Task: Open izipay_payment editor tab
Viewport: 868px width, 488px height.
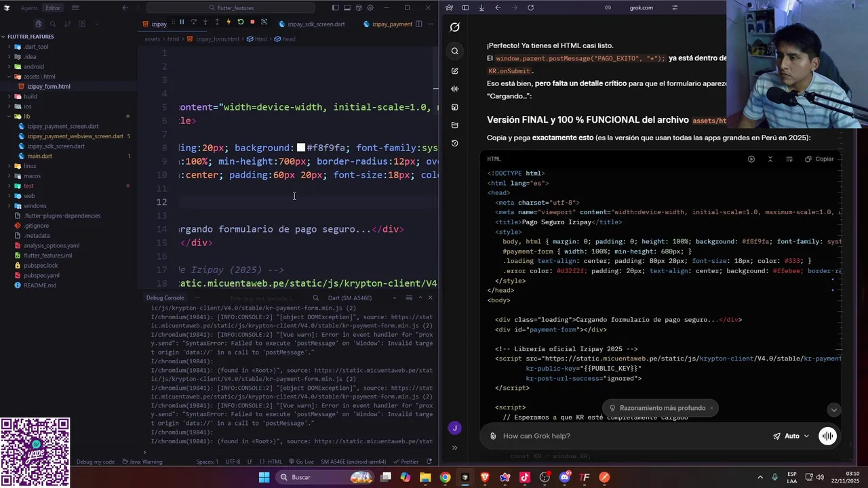Action: (388, 24)
